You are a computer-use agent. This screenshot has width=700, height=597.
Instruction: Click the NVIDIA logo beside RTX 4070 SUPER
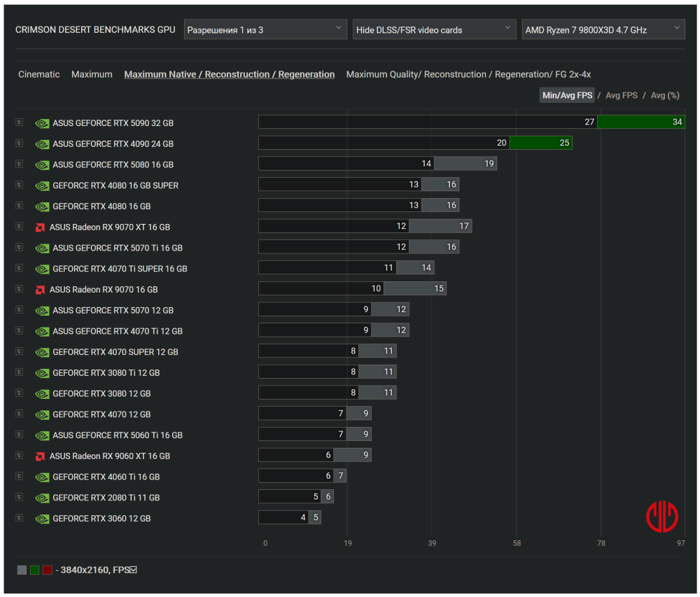click(42, 353)
